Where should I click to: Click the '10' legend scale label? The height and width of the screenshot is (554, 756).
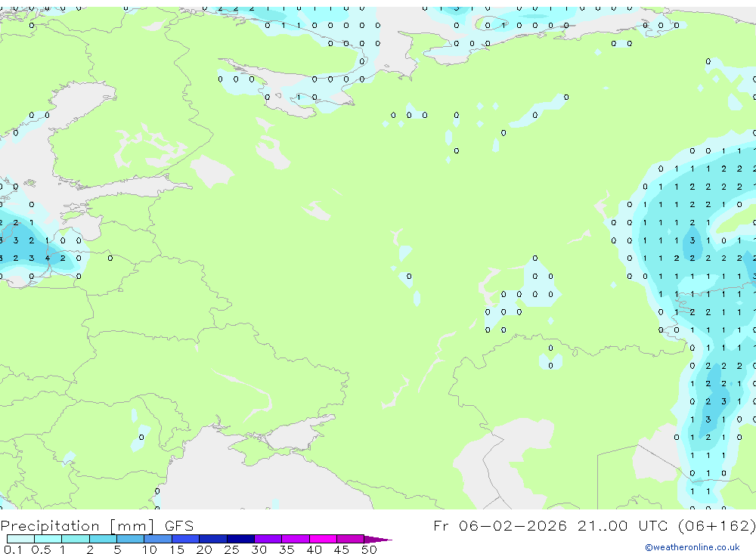150,549
